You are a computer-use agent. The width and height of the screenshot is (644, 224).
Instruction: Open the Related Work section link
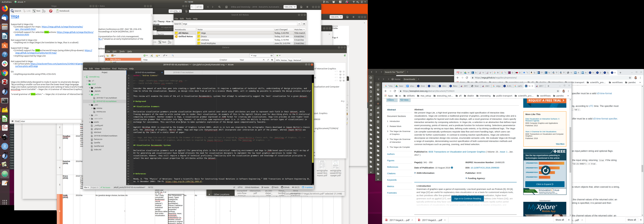(x=395, y=126)
